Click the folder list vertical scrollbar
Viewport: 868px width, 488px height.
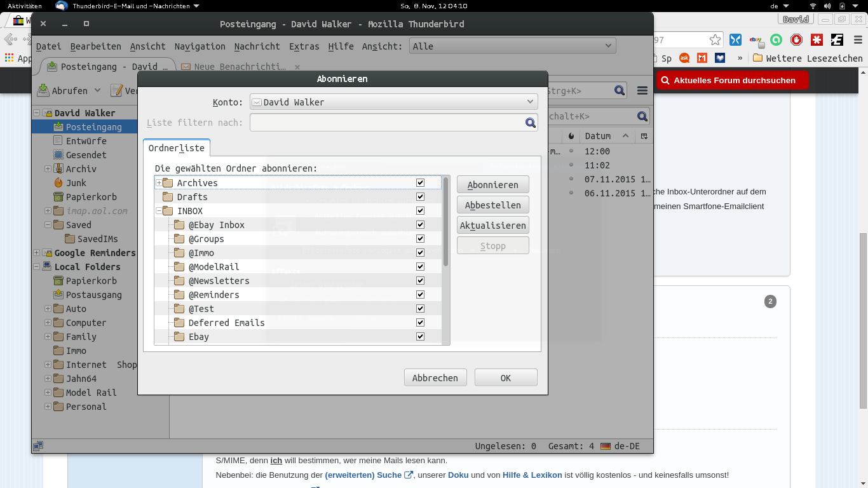[446, 222]
